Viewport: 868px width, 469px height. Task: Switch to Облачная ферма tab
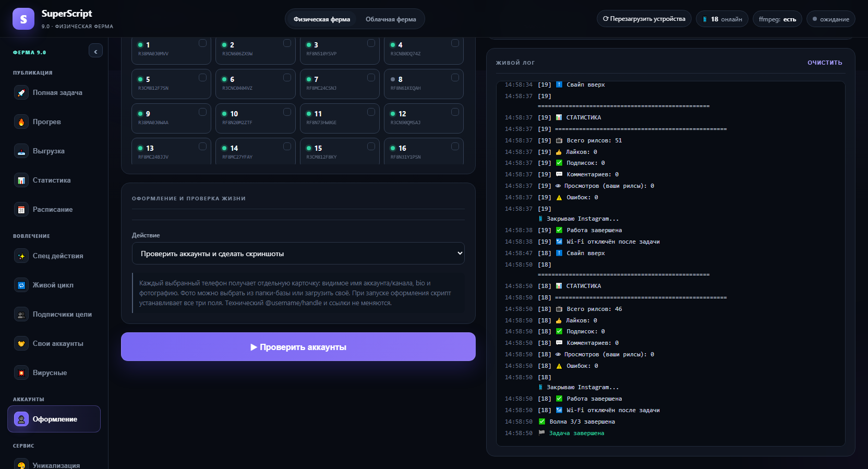[391, 19]
